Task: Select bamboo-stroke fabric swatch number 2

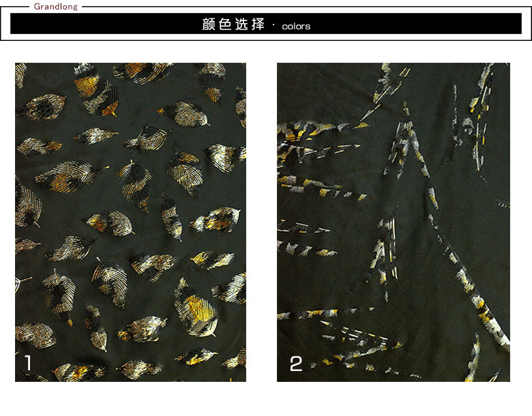Action: point(394,222)
